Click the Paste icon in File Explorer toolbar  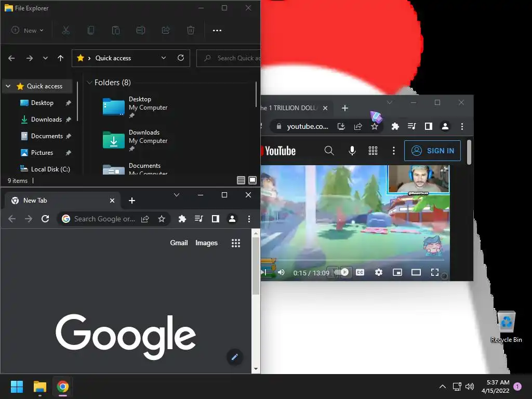116,30
